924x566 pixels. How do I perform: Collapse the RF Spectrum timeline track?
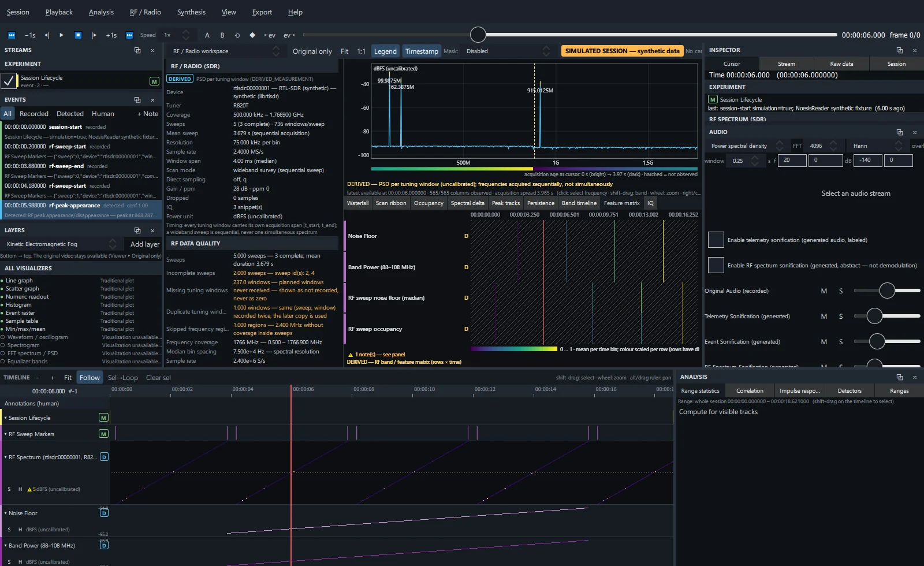(5, 457)
